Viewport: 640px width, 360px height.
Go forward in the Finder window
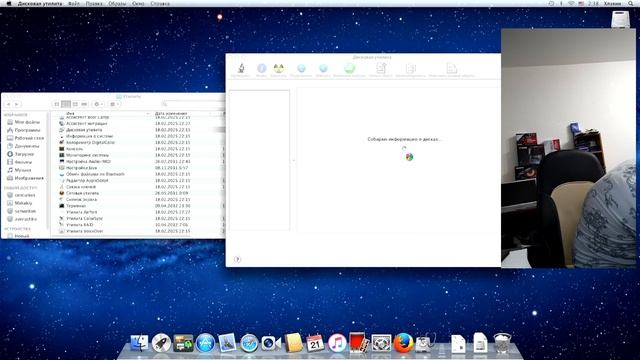tap(16, 104)
